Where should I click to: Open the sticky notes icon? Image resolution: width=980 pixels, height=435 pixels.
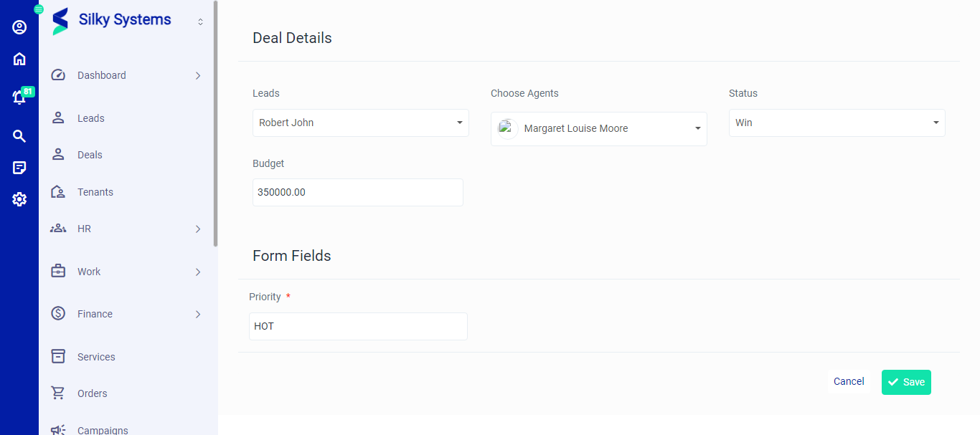pyautogui.click(x=19, y=168)
